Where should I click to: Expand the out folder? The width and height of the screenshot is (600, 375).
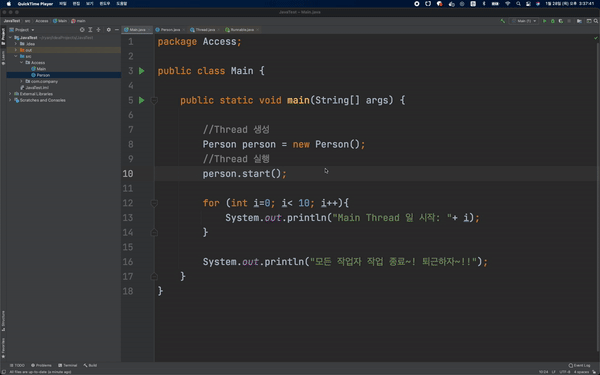pyautogui.click(x=16, y=50)
